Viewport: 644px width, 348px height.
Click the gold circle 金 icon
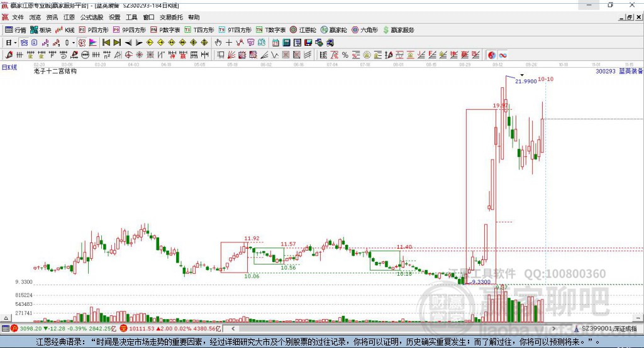click(367, 55)
